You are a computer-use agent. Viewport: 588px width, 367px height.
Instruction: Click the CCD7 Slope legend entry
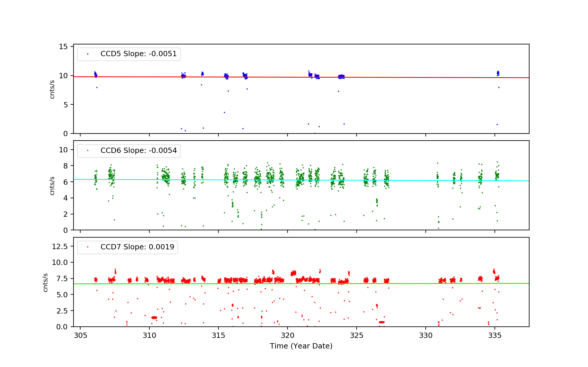tap(137, 247)
